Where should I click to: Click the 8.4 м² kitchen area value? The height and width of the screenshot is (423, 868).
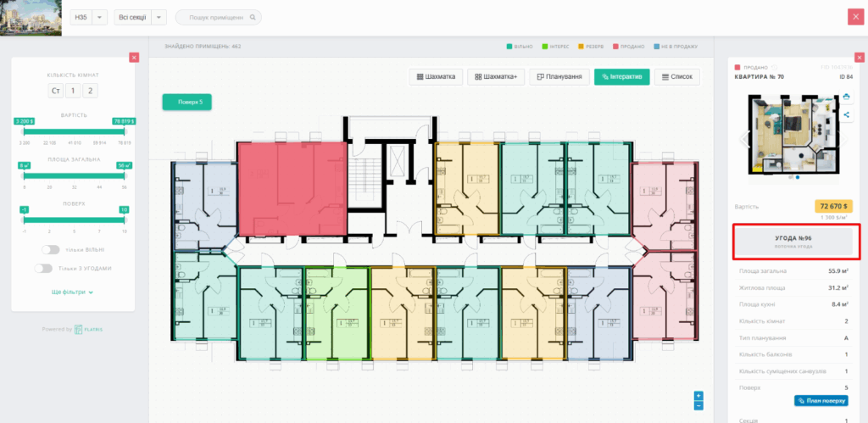coord(842,304)
